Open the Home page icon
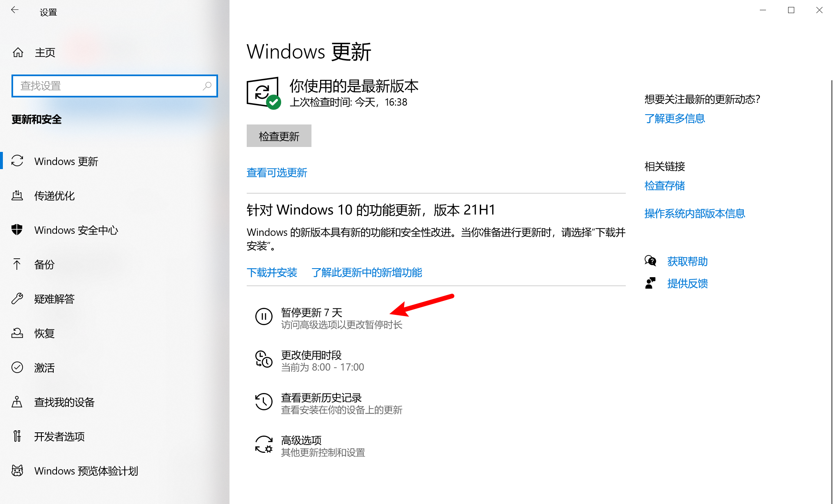Image resolution: width=834 pixels, height=504 pixels. pyautogui.click(x=18, y=52)
